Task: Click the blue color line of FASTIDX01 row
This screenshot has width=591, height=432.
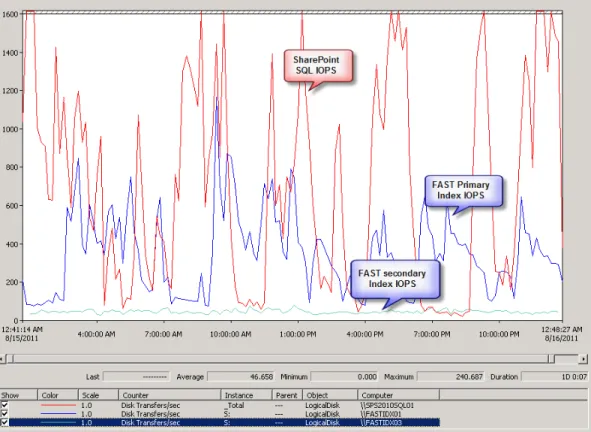Action: (x=58, y=414)
